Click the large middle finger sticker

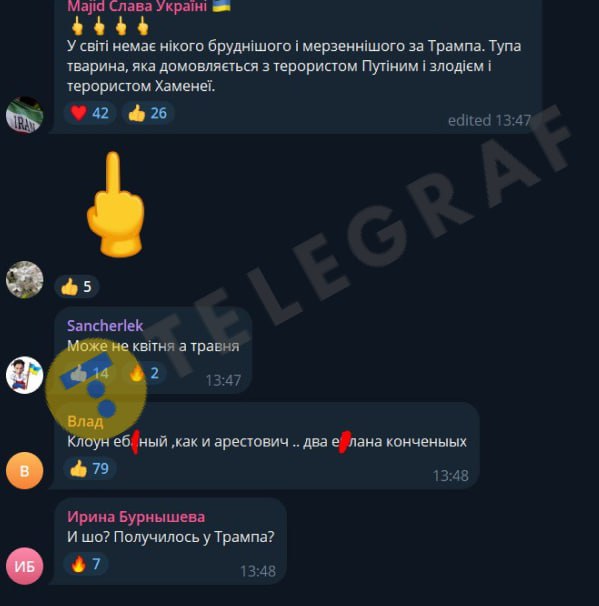click(x=115, y=204)
